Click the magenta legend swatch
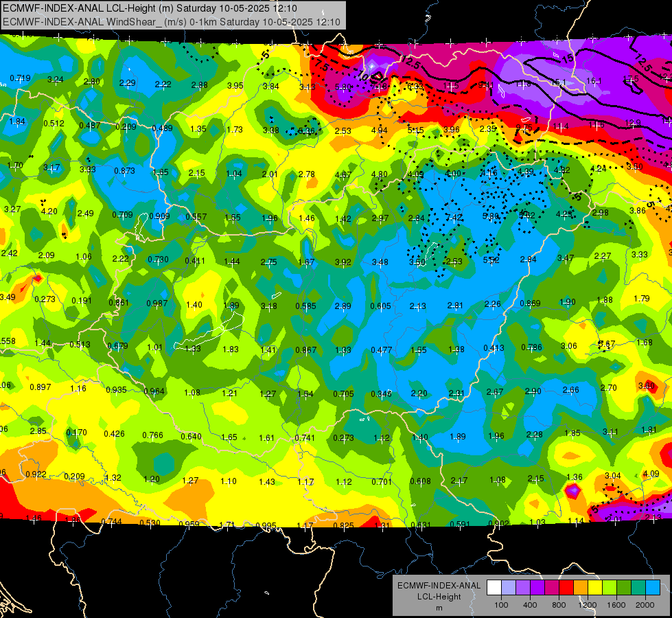Image resolution: width=672 pixels, height=618 pixels. 552,588
